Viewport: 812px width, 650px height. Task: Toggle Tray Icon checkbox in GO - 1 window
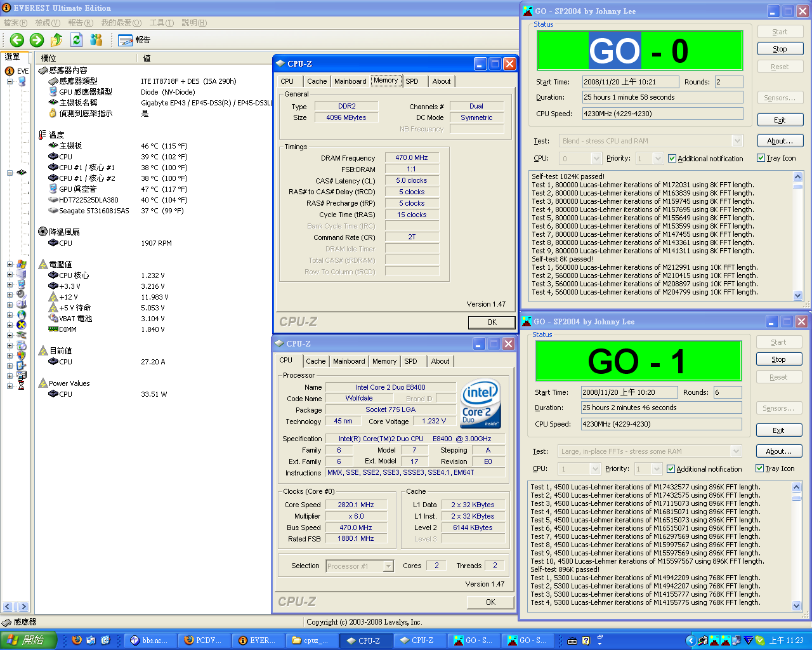pyautogui.click(x=759, y=468)
